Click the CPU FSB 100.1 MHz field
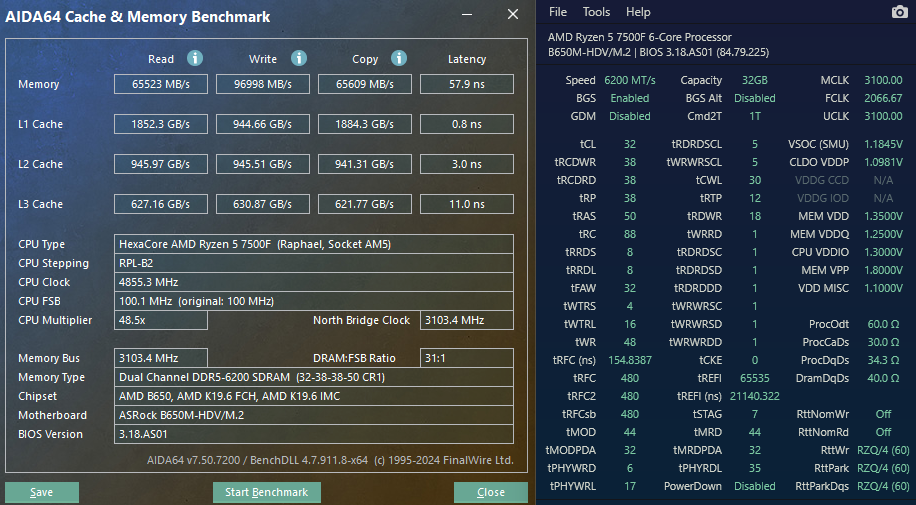The image size is (916, 505). (314, 301)
